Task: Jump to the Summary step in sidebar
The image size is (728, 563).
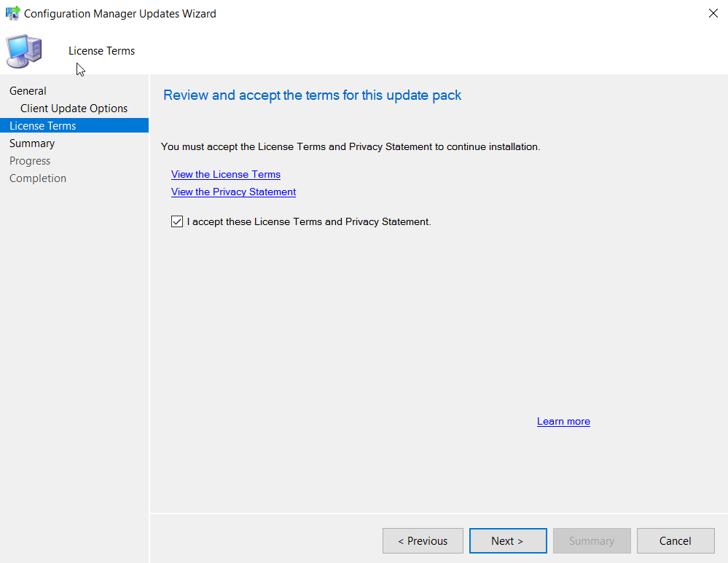Action: tap(32, 143)
